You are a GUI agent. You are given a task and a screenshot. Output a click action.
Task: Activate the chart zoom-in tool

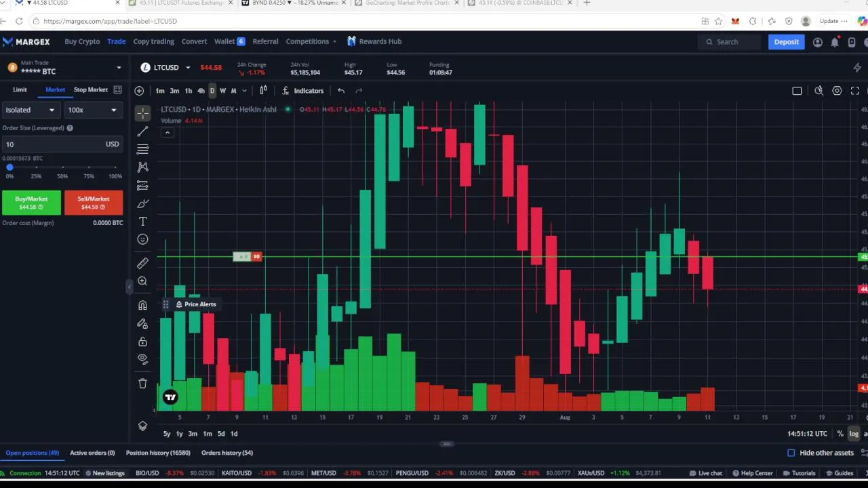tap(142, 281)
